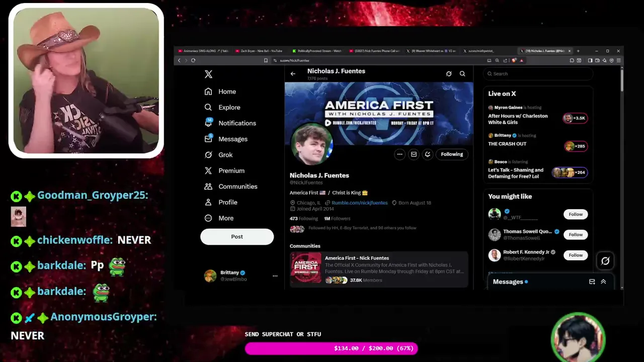Open More options in the sidebar
The width and height of the screenshot is (644, 362).
219,218
